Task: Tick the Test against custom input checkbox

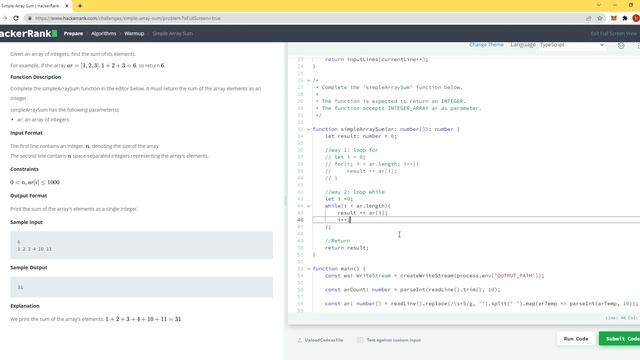Action: point(360,340)
